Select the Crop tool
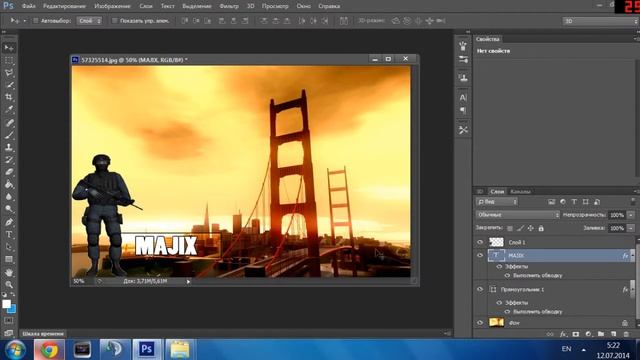This screenshot has width=640, height=360. point(9,97)
